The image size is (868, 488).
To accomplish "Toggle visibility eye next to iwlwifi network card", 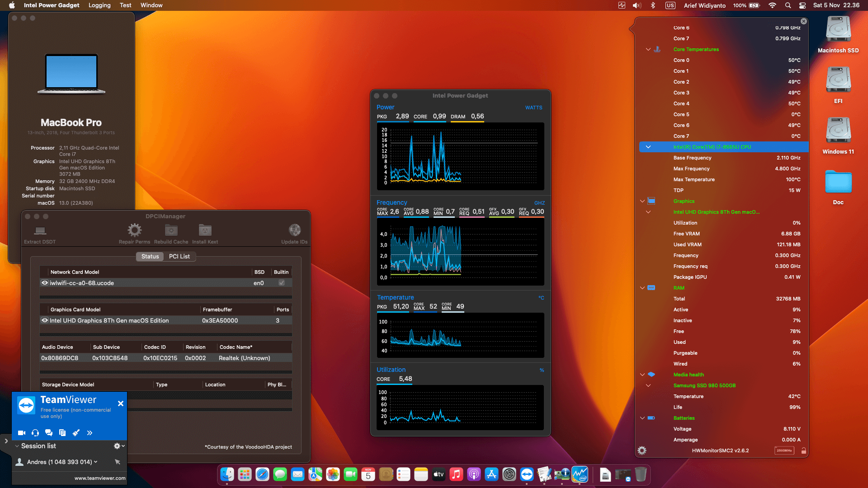I will coord(44,283).
